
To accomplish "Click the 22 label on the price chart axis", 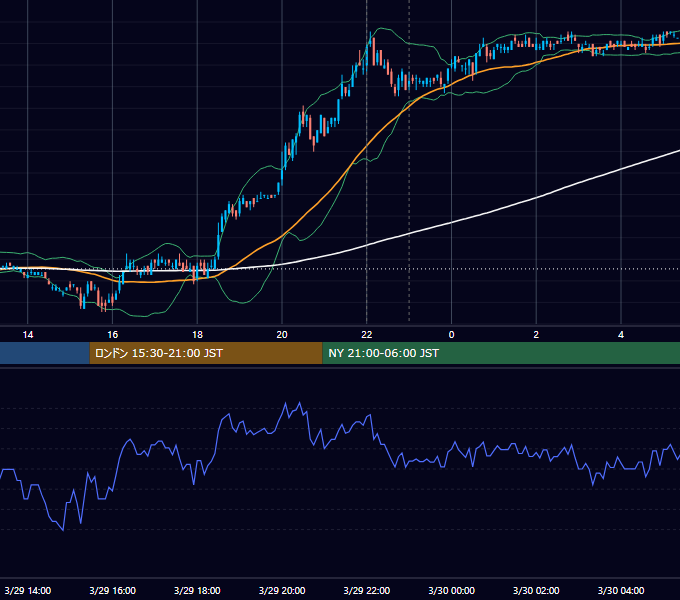I will point(367,335).
